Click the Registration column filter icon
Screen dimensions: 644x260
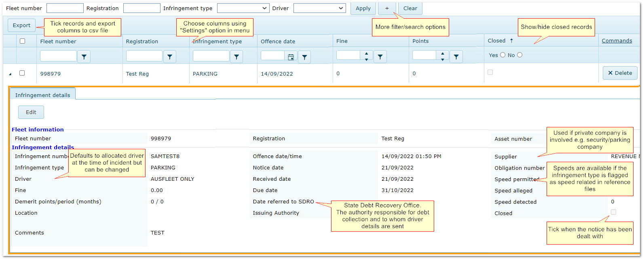pyautogui.click(x=170, y=57)
